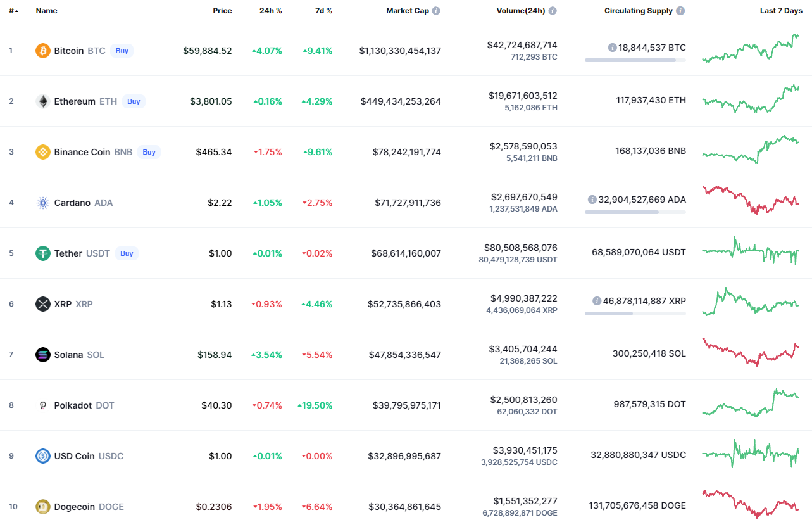Click info icon beside Cardano circulating supply
Screen dimensions: 812x527
(x=592, y=200)
